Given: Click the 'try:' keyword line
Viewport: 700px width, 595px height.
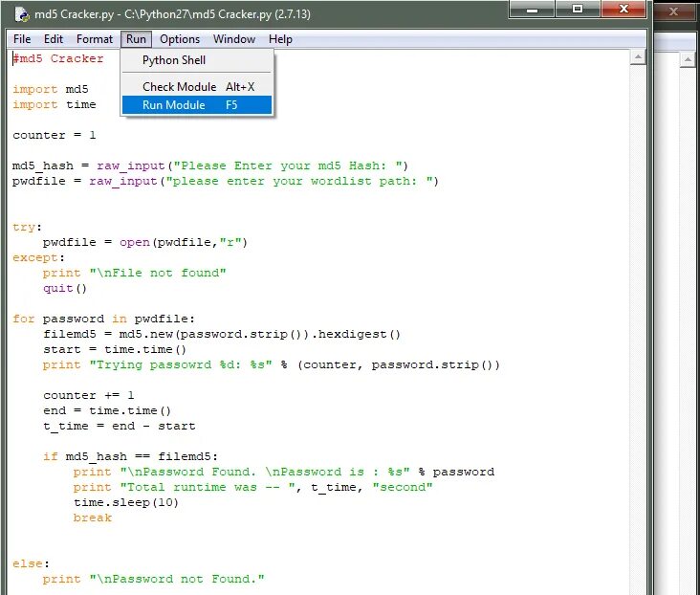Looking at the screenshot, I should pos(27,227).
